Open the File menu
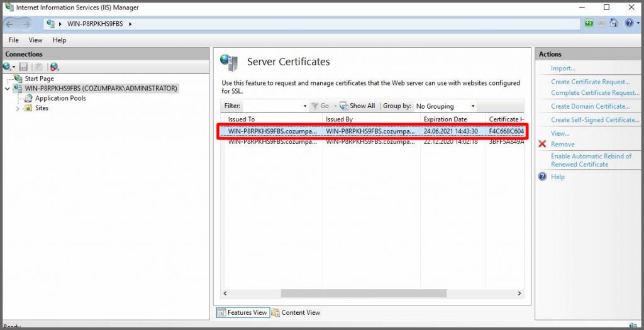The height and width of the screenshot is (330, 644). (x=14, y=40)
